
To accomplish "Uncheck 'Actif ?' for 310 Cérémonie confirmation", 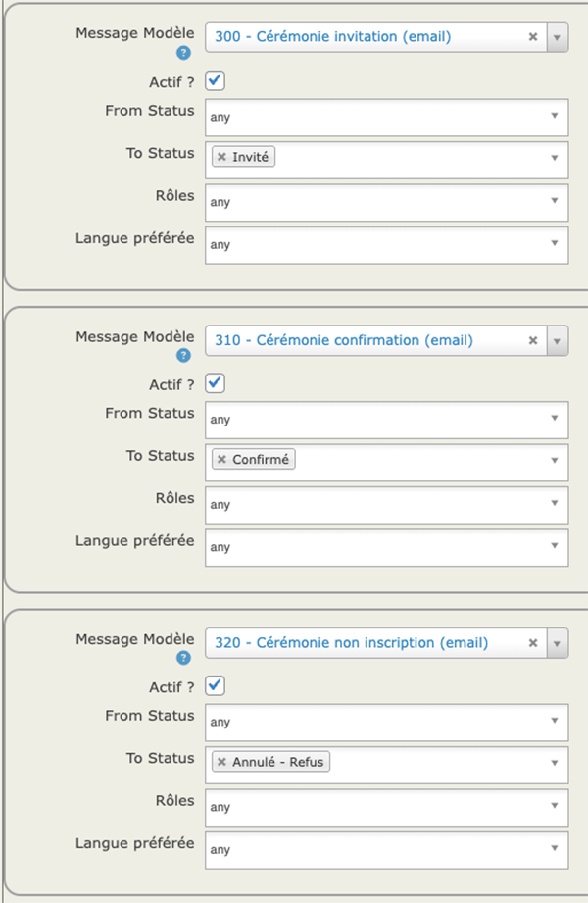I will [216, 383].
